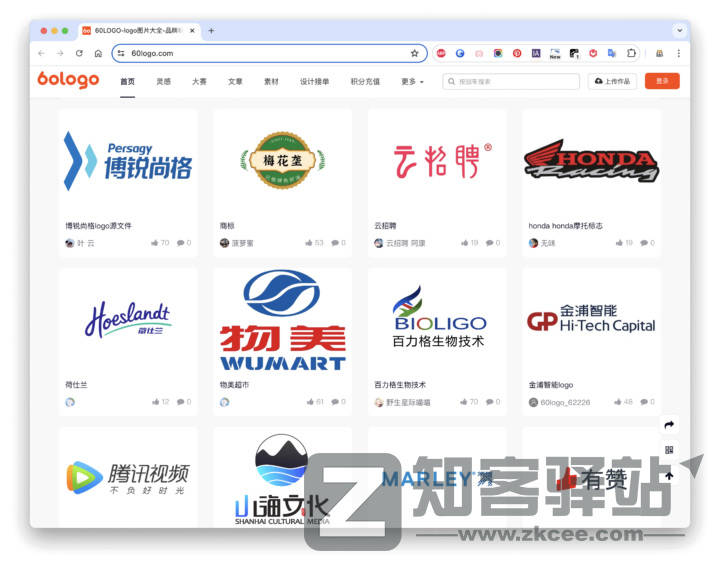
Task: Click the 百力格生物技术 title link
Action: [400, 385]
